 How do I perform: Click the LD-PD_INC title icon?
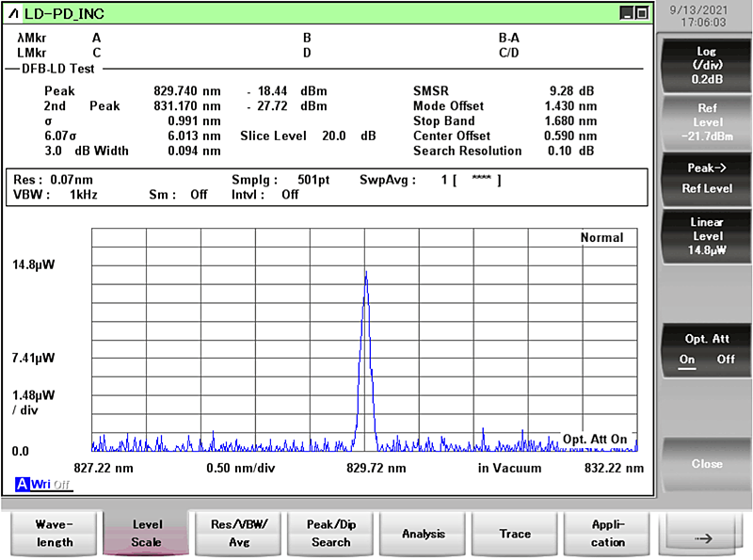pyautogui.click(x=13, y=13)
